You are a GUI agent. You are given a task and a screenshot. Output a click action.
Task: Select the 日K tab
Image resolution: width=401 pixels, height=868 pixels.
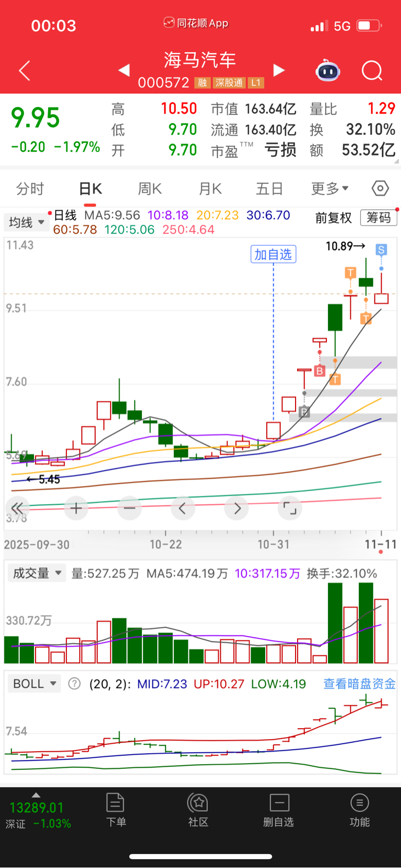(x=90, y=188)
